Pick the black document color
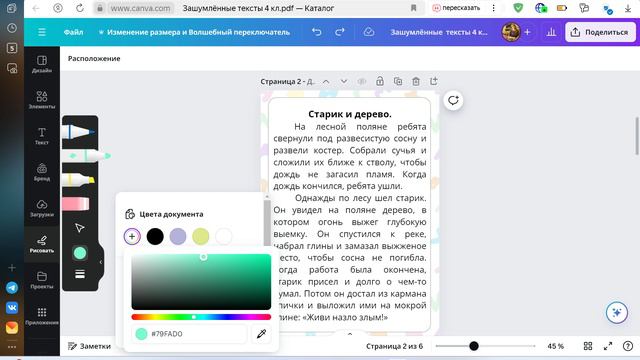Viewport: 640px width, 360px height. click(155, 236)
